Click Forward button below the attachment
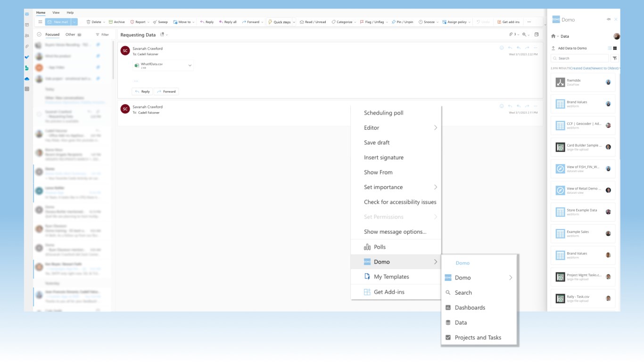 (166, 91)
